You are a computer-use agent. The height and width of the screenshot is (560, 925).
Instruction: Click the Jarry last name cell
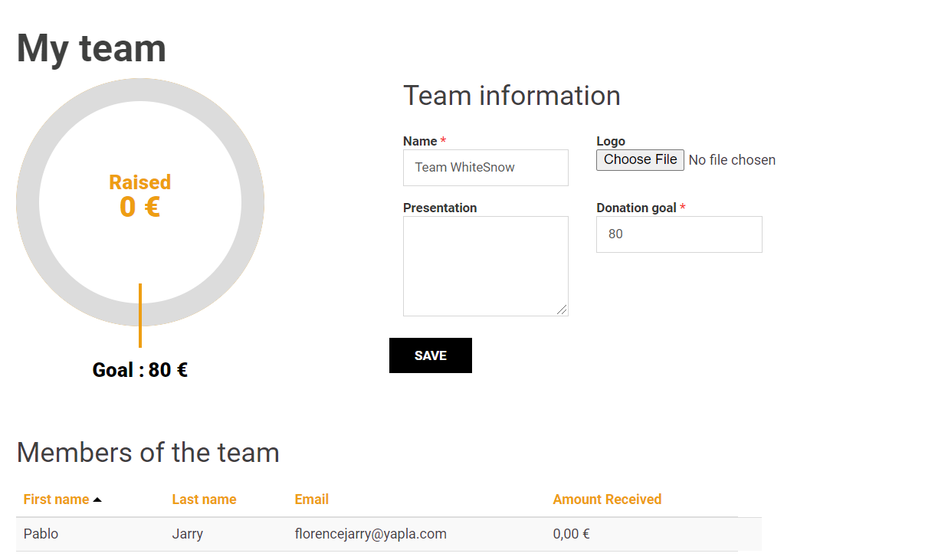pyautogui.click(x=187, y=534)
